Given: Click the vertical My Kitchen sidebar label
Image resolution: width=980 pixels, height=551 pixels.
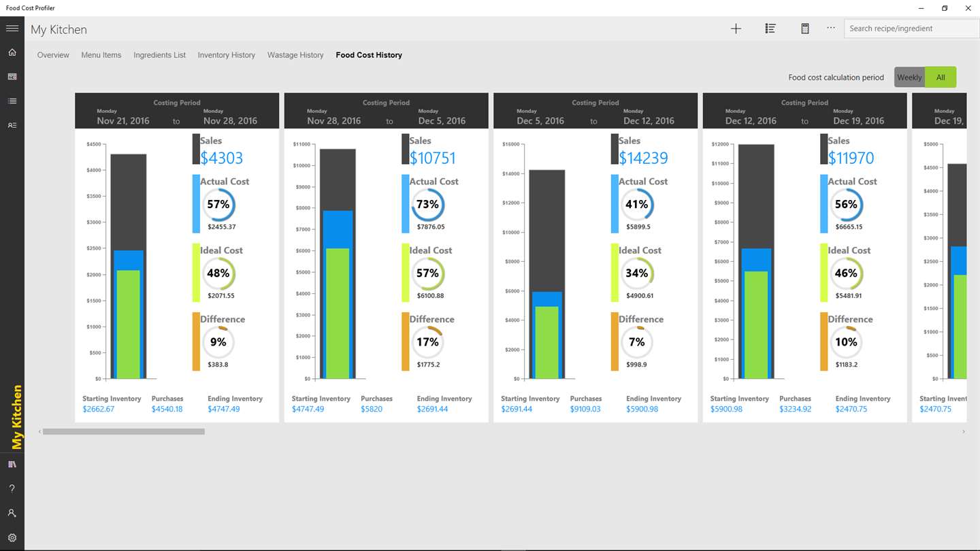Looking at the screenshot, I should (x=17, y=417).
